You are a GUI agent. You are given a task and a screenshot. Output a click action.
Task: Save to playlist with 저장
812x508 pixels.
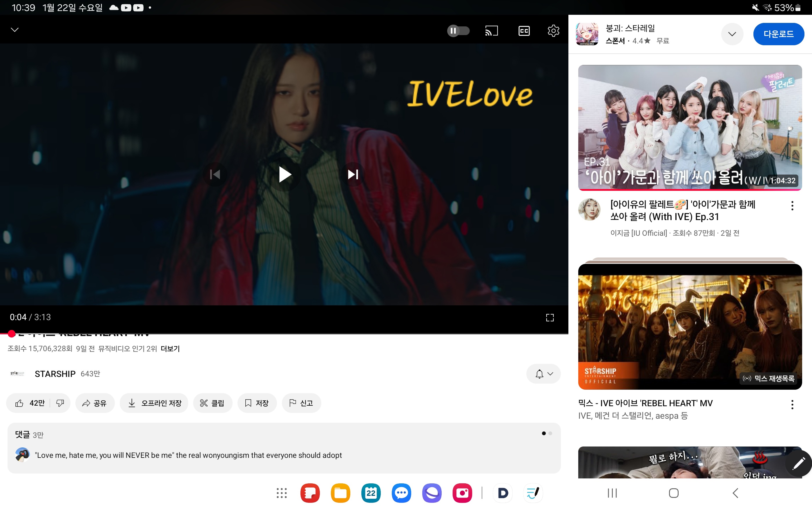coord(257,403)
